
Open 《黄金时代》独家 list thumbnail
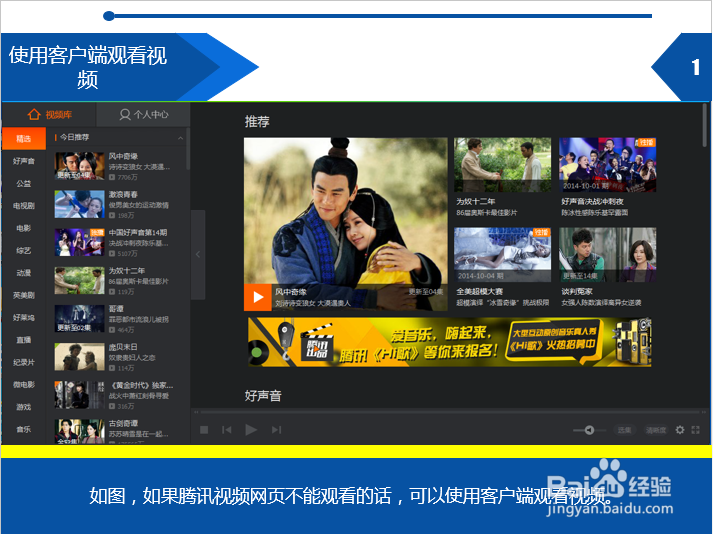point(80,395)
